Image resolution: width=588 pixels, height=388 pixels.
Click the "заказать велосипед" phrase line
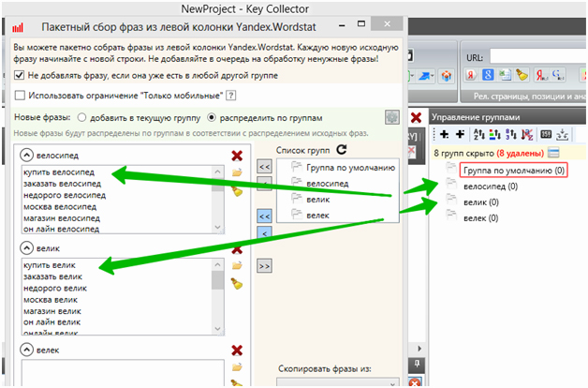62,184
